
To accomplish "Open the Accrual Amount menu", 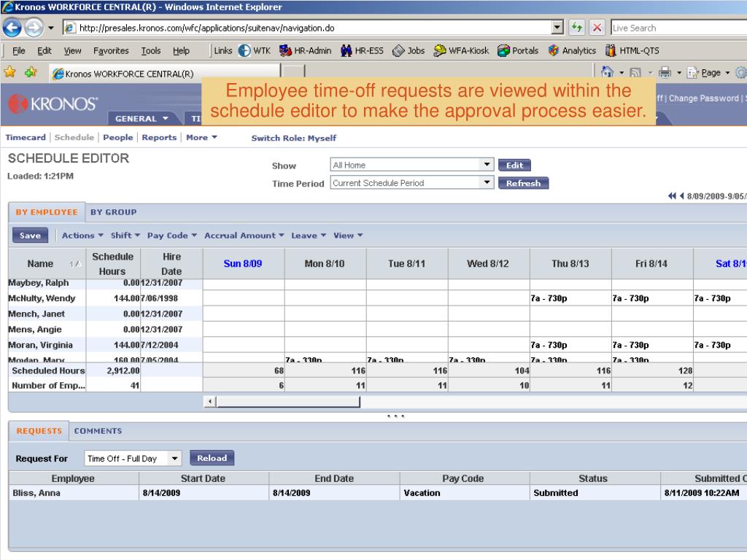I will tap(244, 236).
